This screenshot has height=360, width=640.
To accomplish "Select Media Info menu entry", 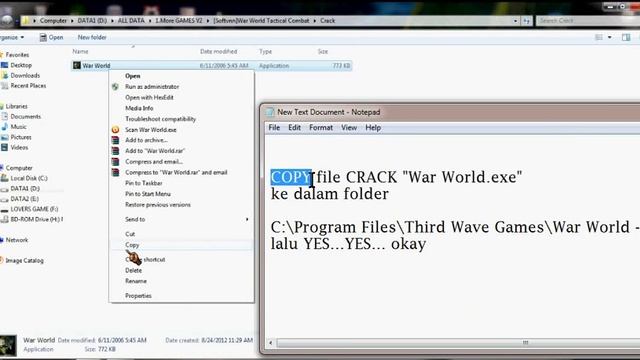I will [x=139, y=108].
